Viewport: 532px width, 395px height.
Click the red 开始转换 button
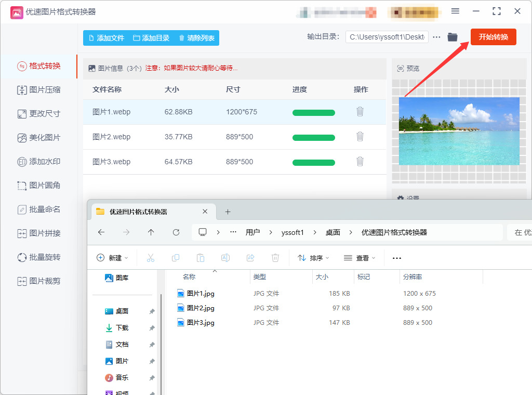point(493,37)
